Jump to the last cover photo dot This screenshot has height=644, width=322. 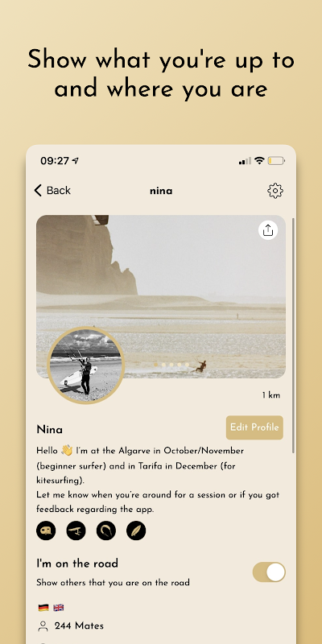pos(187,365)
